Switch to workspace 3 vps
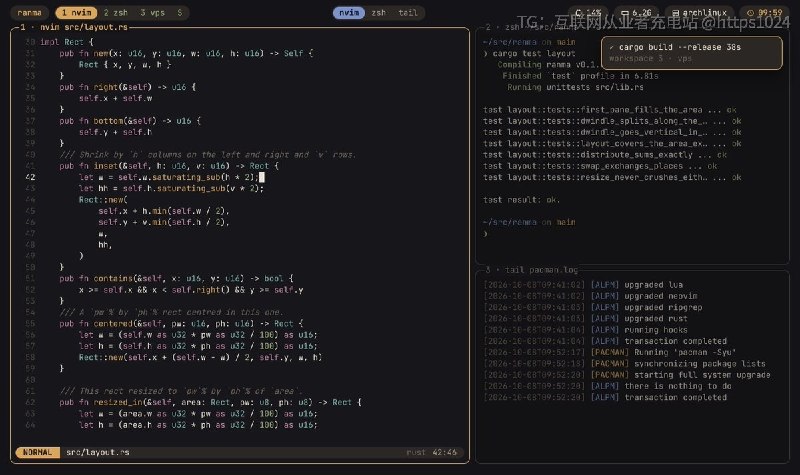The width and height of the screenshot is (800, 475). point(153,12)
